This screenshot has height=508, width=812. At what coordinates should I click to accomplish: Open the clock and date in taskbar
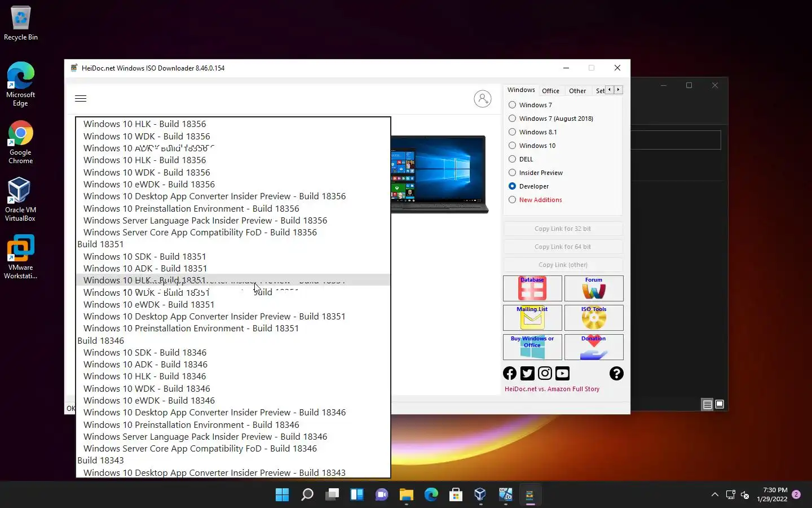click(x=772, y=494)
